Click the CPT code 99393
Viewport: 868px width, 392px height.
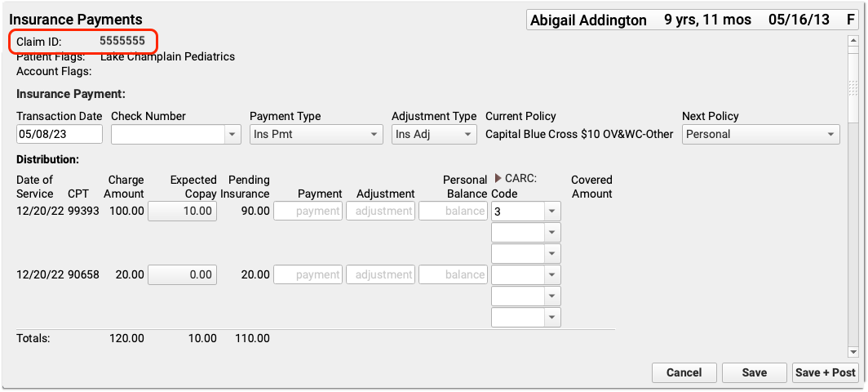(x=83, y=212)
